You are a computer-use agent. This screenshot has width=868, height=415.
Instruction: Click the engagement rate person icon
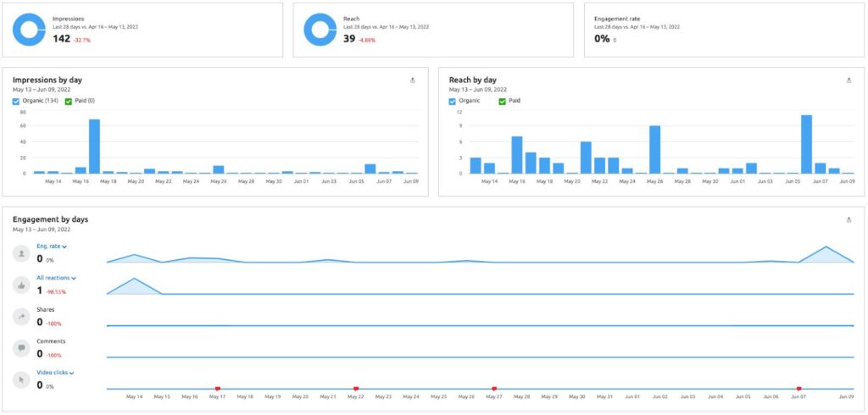[x=23, y=253]
